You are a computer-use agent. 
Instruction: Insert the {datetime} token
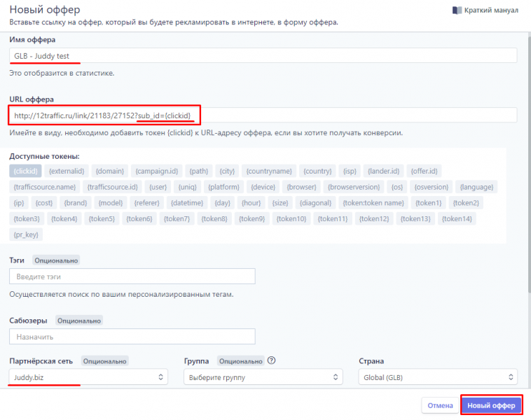click(x=187, y=203)
